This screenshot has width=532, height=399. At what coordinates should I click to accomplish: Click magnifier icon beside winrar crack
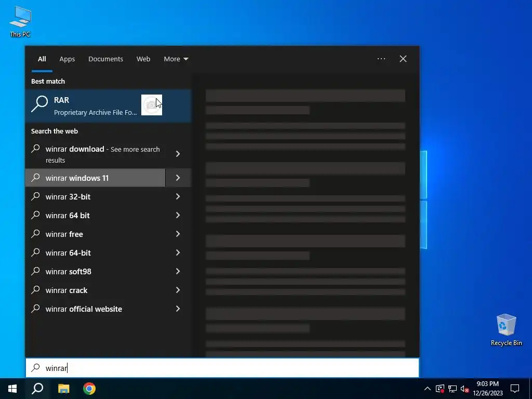[x=36, y=289]
